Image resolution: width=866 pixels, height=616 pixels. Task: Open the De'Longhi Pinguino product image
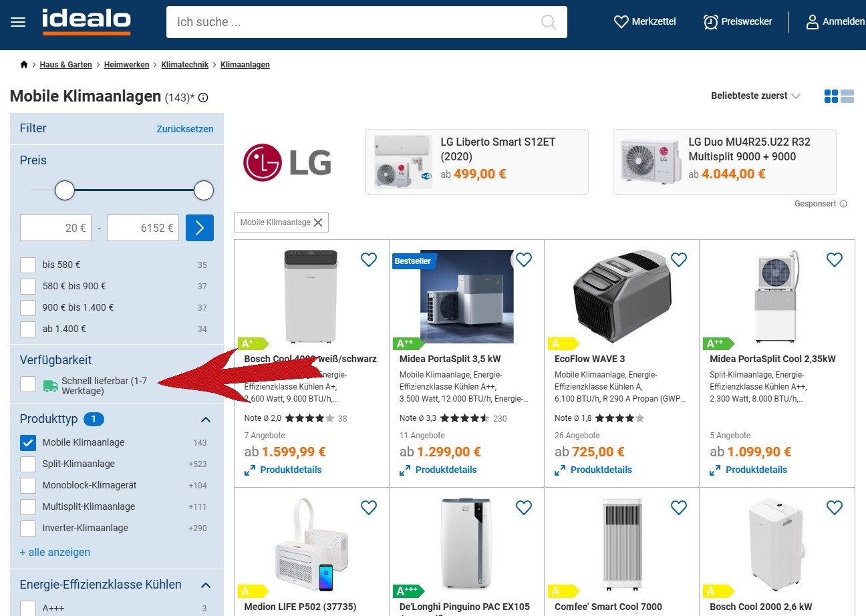pyautogui.click(x=466, y=544)
